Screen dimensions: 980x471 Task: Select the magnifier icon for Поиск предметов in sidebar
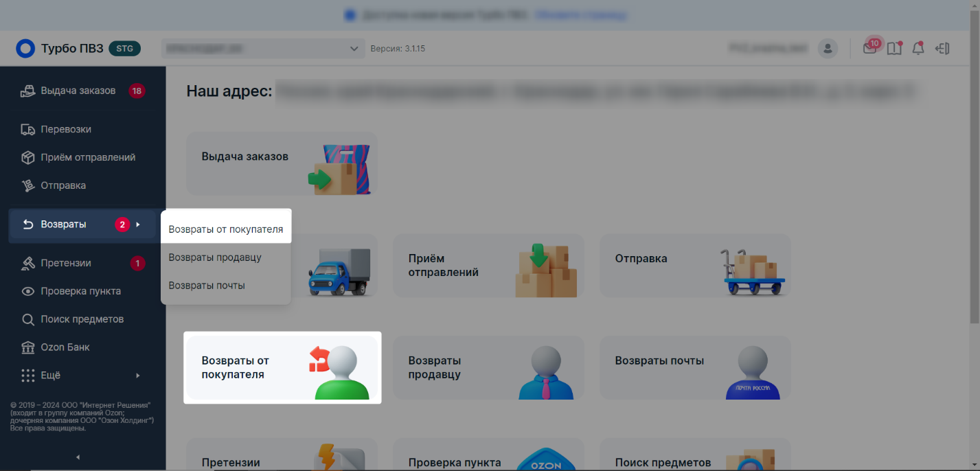[x=27, y=319]
